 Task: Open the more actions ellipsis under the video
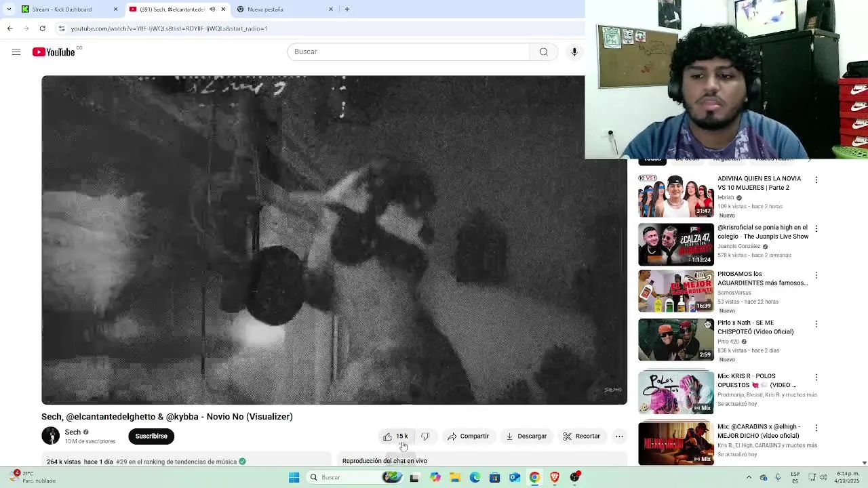coord(619,436)
